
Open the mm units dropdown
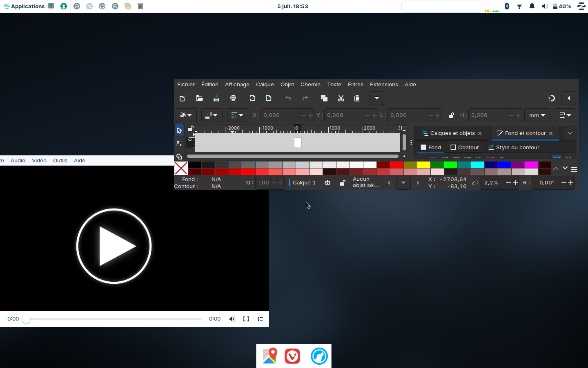(537, 115)
